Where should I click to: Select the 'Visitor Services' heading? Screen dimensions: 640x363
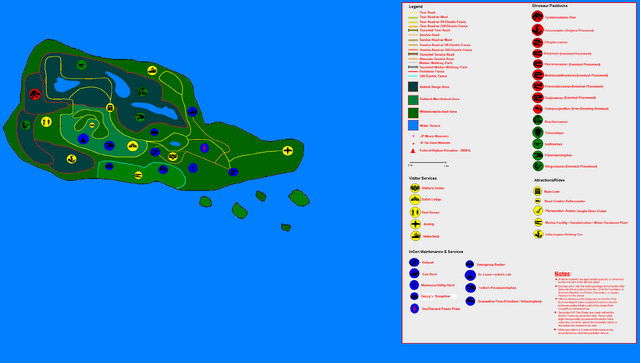click(423, 178)
